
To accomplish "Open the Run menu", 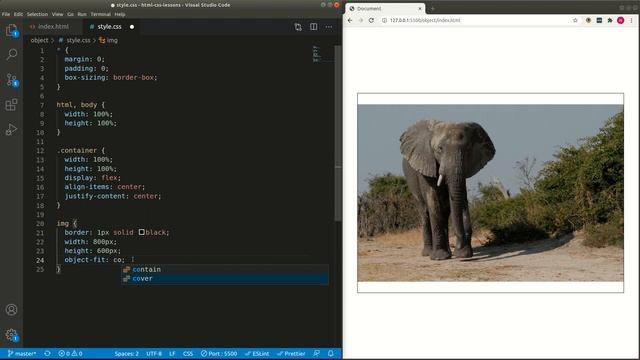I will pyautogui.click(x=82, y=14).
